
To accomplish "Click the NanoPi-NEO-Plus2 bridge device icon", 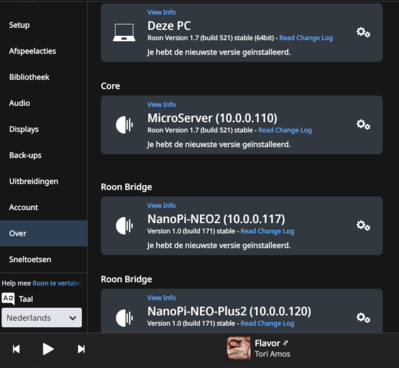I will 124,318.
